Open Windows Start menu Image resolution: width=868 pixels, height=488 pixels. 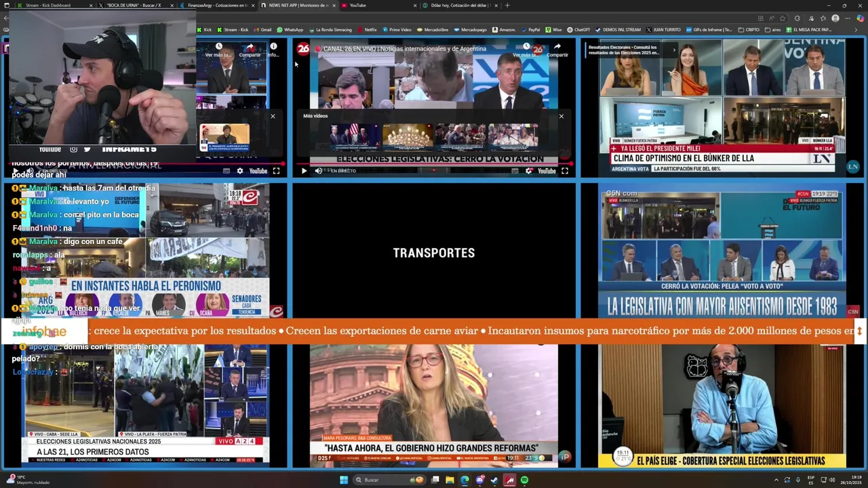coord(344,480)
